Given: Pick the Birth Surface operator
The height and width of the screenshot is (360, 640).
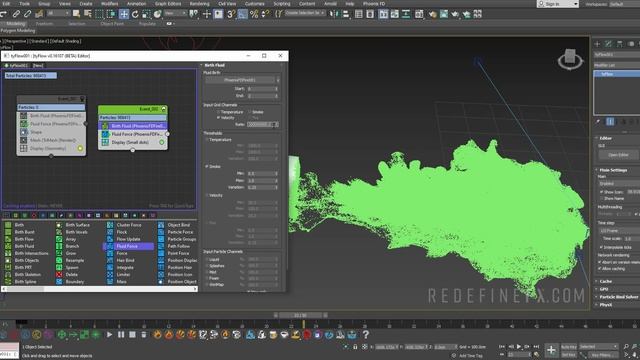Looking at the screenshot, I should [78, 225].
